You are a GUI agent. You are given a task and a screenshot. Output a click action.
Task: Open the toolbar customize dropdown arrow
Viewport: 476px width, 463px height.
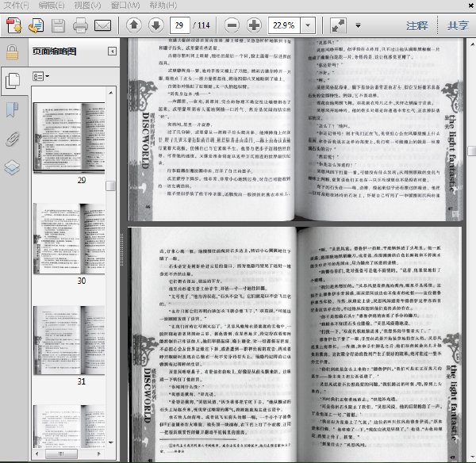359,25
